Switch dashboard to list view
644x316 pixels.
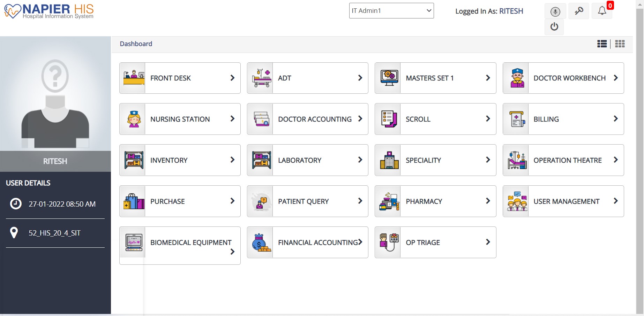pyautogui.click(x=602, y=44)
